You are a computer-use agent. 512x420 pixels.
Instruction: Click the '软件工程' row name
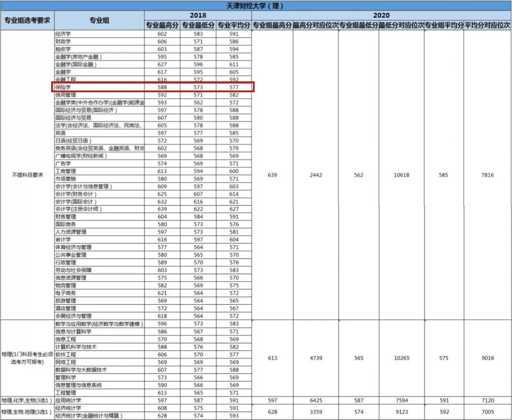tap(65, 355)
